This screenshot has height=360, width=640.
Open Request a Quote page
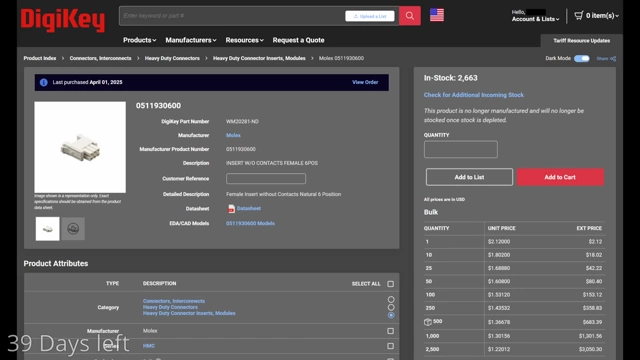(x=298, y=40)
